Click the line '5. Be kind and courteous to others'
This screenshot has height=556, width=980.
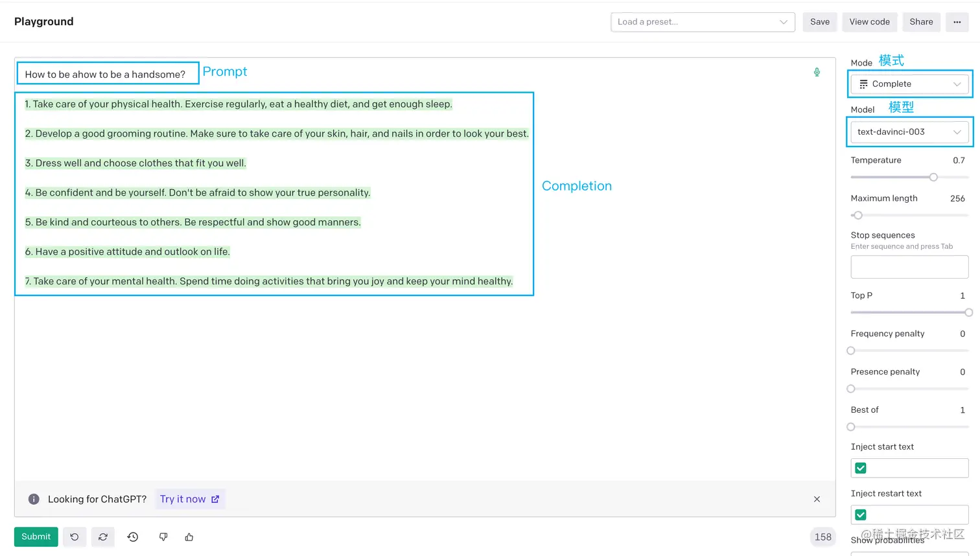193,222
